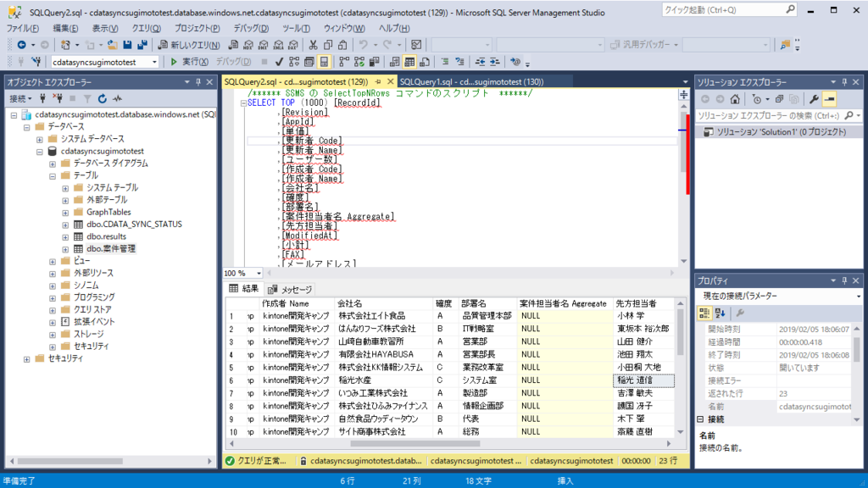The image size is (868, 488).
Task: Toggle Results to File output mode
Action: 425,62
